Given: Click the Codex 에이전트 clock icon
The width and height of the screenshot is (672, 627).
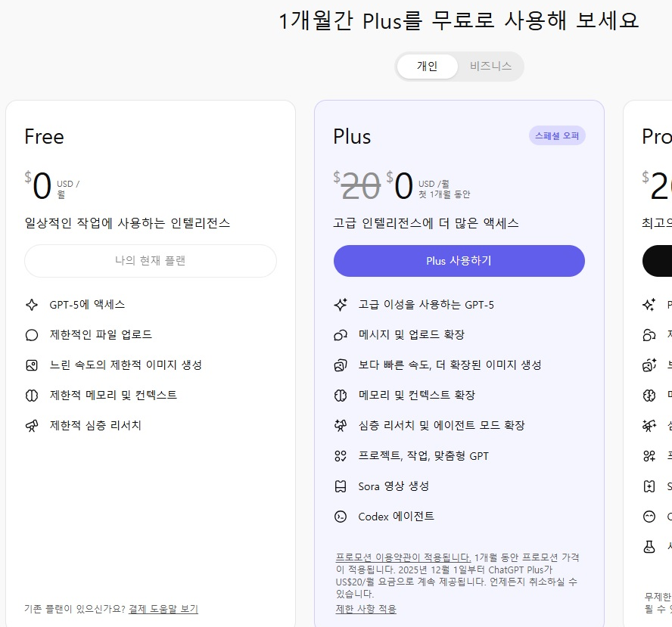Looking at the screenshot, I should [341, 517].
